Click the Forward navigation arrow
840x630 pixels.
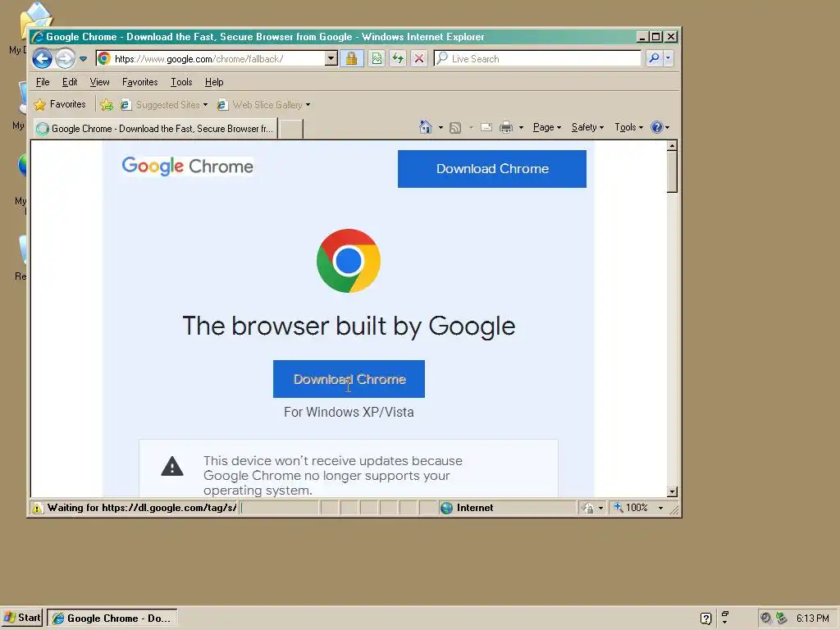pos(66,58)
